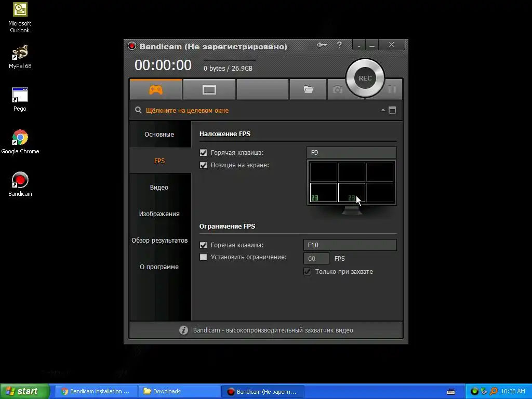Click Щёлкните на целевом окне text
Image resolution: width=532 pixels, height=399 pixels.
coord(187,111)
